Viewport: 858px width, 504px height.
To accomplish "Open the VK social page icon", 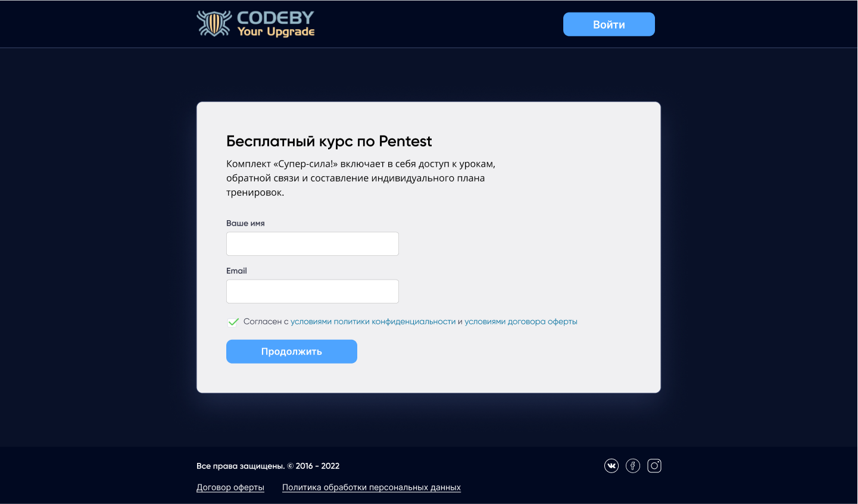I will (x=611, y=466).
